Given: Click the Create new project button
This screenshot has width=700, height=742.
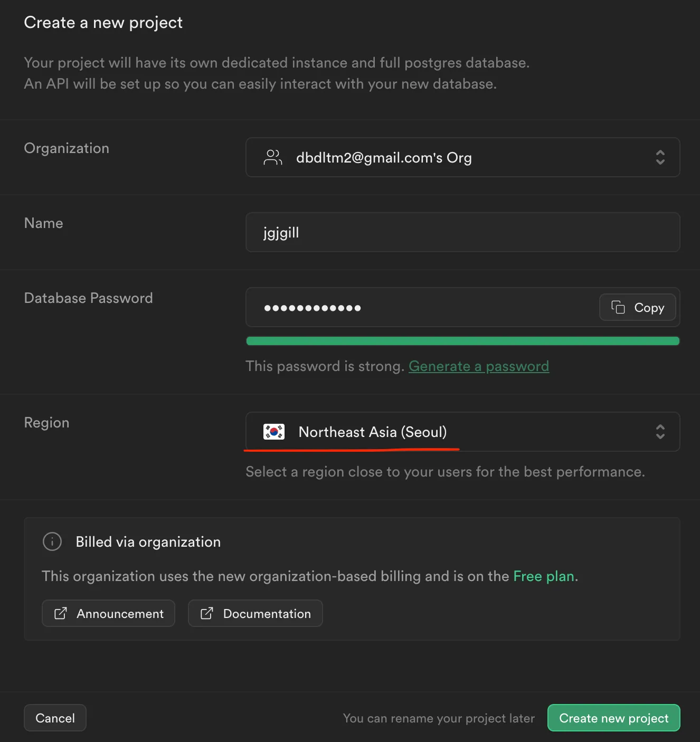Looking at the screenshot, I should [613, 718].
